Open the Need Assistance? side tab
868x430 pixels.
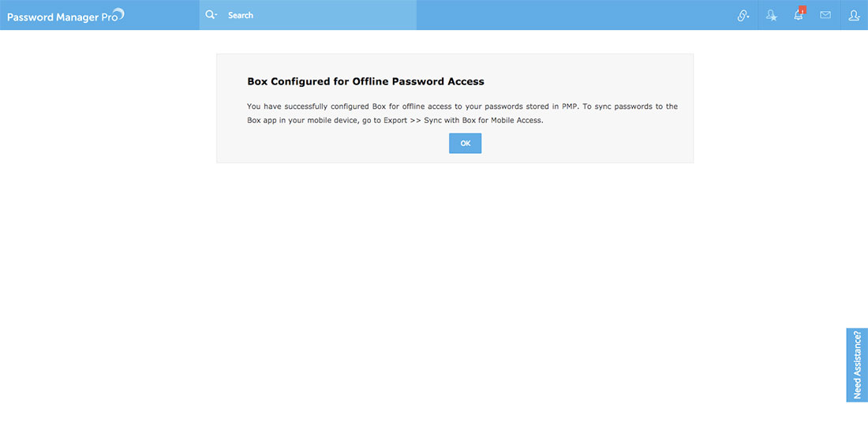857,365
